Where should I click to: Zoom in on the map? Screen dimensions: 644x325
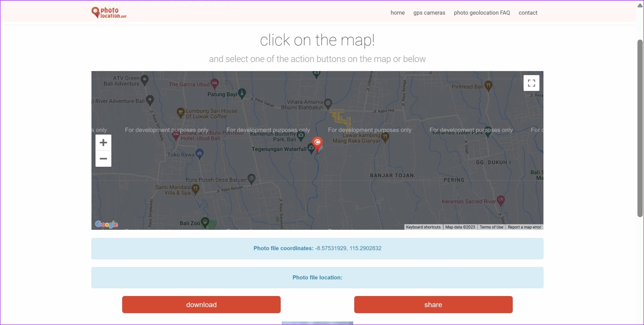click(x=103, y=142)
